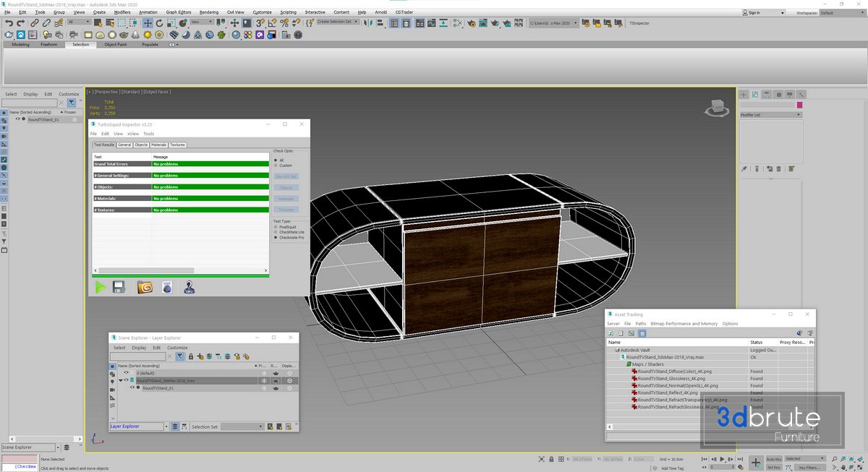Open the Rendering menu
The image size is (868, 472).
(208, 12)
